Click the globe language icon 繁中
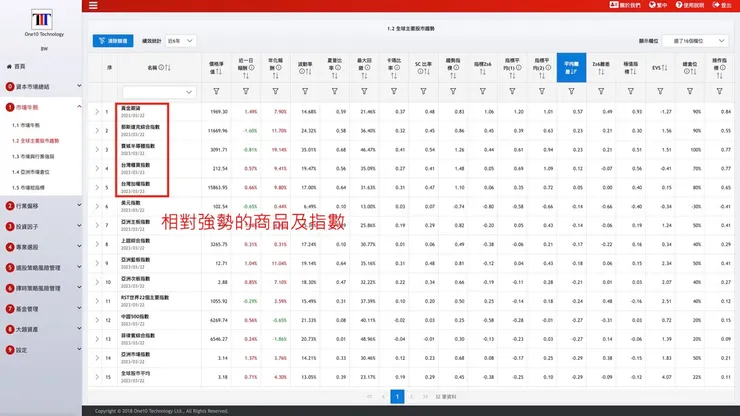The image size is (740, 416). coord(658,5)
